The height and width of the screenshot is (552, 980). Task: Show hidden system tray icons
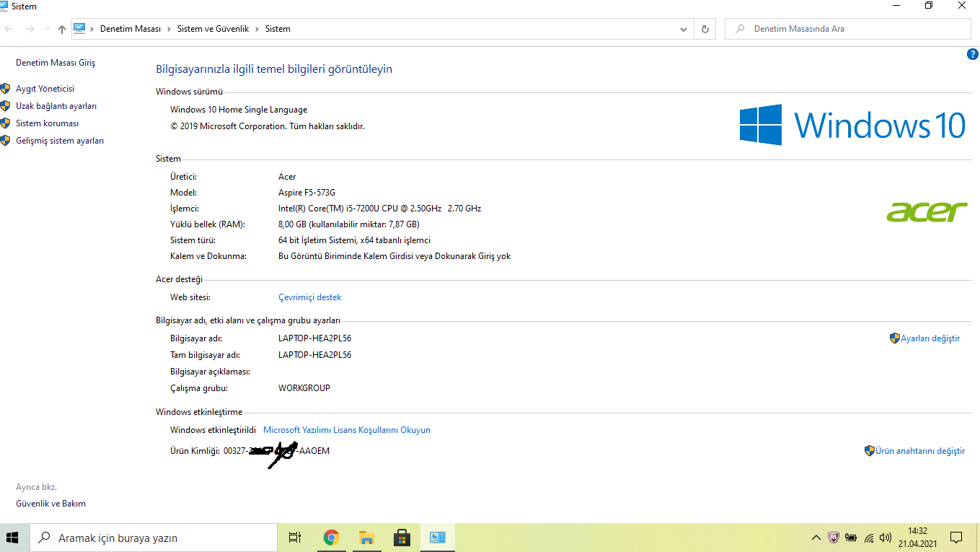coord(816,538)
